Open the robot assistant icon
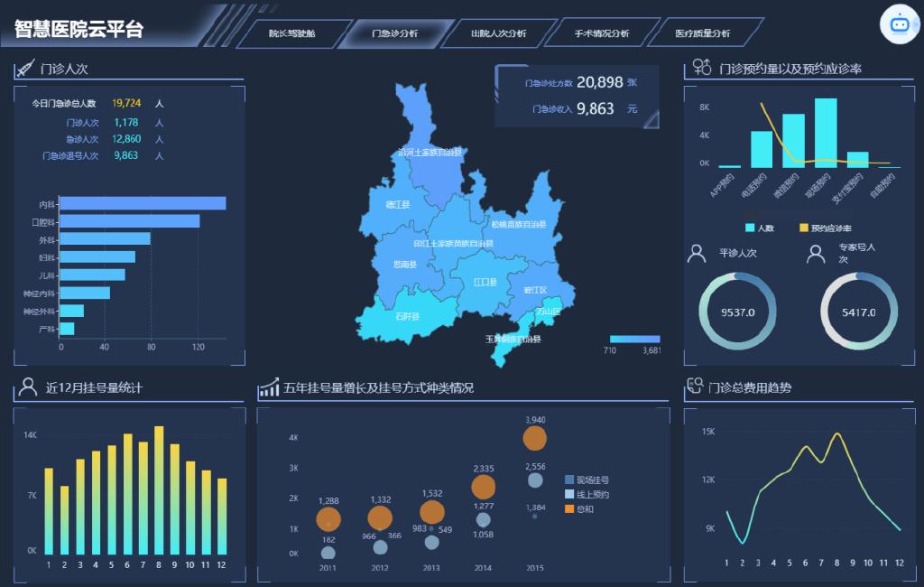This screenshot has width=924, height=587. [899, 24]
